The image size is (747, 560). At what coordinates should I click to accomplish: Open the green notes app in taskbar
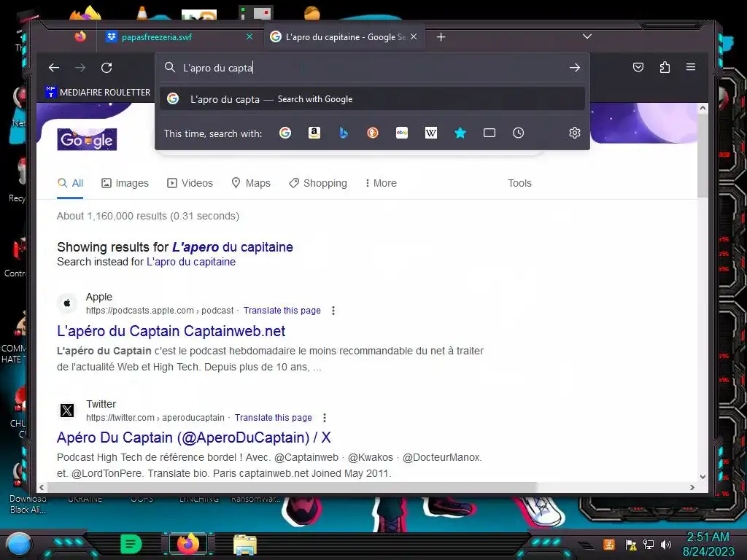coord(131,544)
